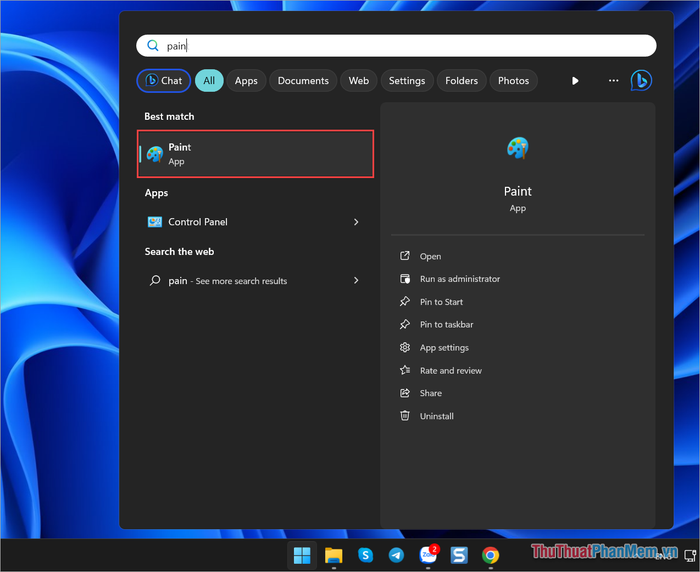
Task: Choose Rate and review
Action: pos(451,371)
